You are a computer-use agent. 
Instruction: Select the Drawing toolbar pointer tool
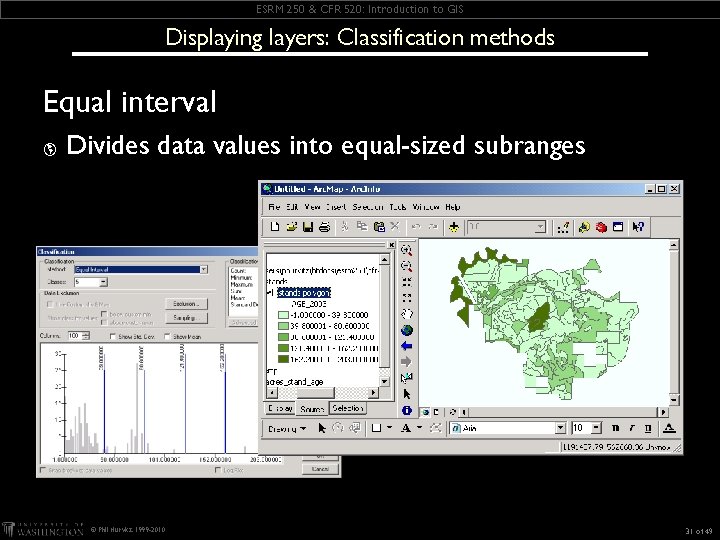321,428
